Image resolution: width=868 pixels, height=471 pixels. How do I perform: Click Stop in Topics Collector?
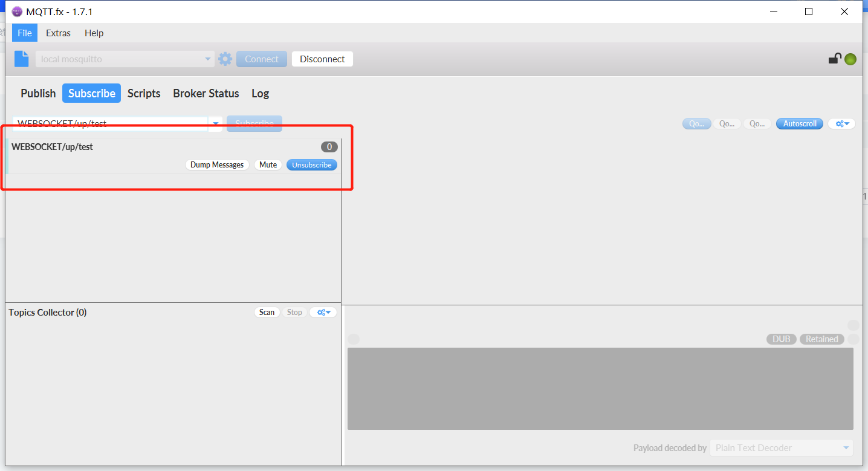[x=294, y=312]
